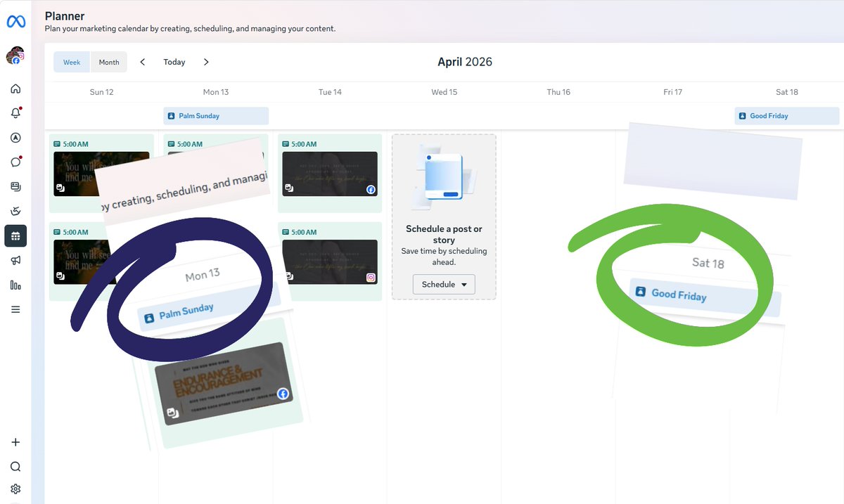Screen dimensions: 844x504
Task: Click album icon on second Sun 12 post thumbnail
Action: pyautogui.click(x=60, y=276)
